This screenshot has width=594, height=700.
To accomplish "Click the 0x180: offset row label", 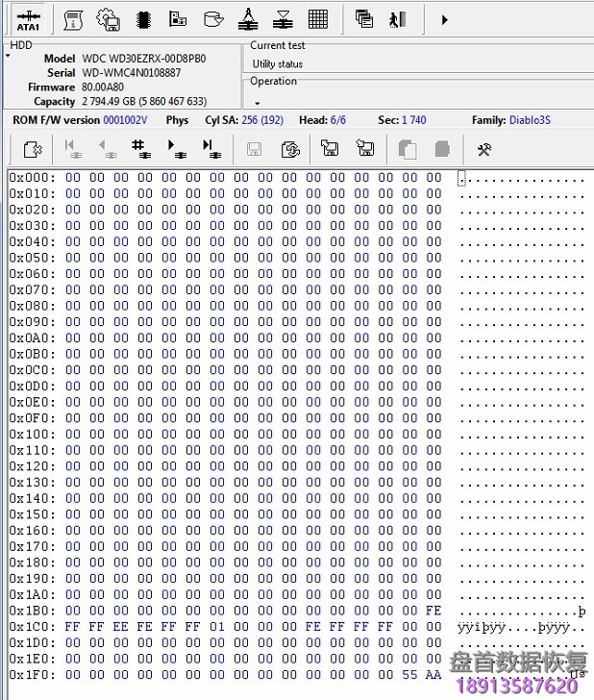I will click(x=33, y=562).
